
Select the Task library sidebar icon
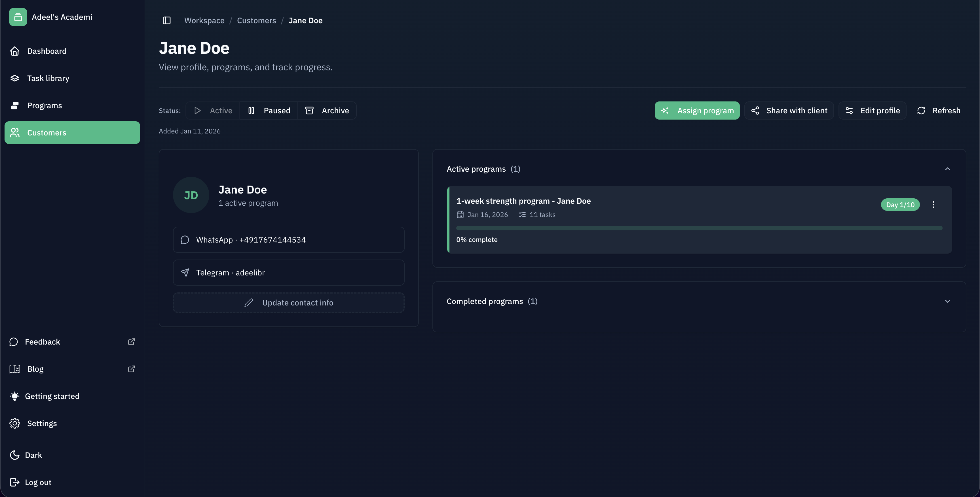[x=14, y=78]
